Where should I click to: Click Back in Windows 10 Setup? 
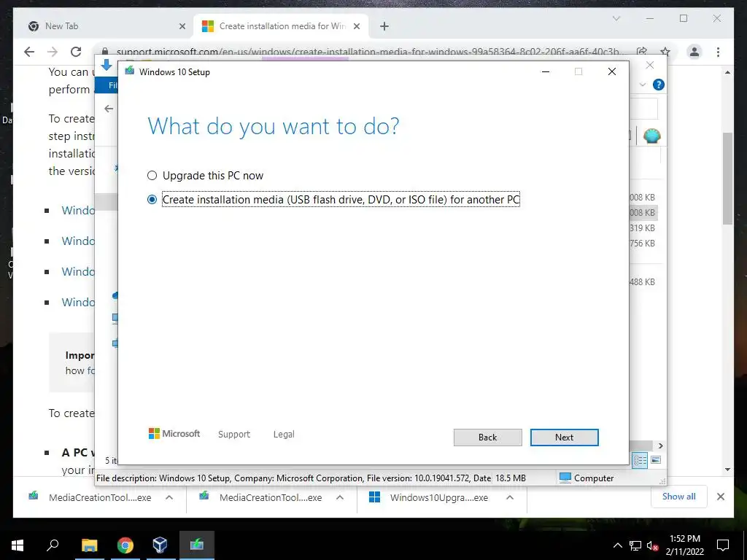click(487, 437)
